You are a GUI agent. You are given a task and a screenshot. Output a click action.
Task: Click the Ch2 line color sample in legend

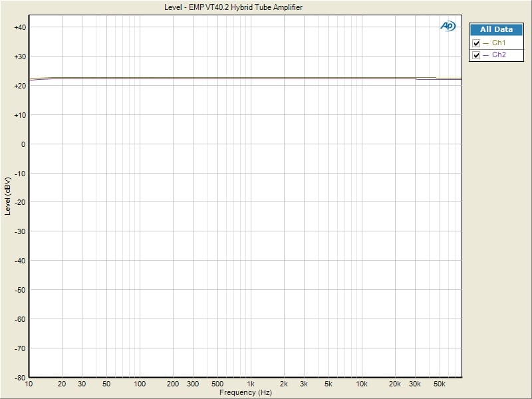tap(486, 55)
